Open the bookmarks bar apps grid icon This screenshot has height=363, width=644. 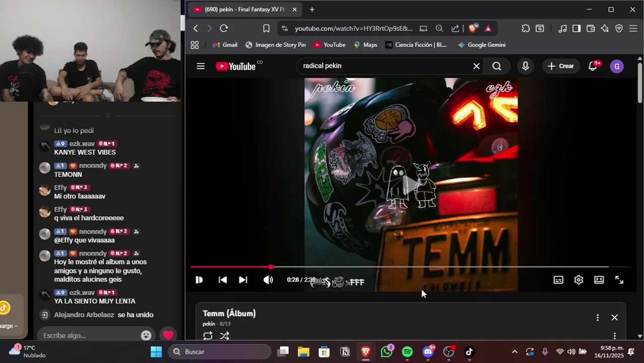click(x=195, y=45)
